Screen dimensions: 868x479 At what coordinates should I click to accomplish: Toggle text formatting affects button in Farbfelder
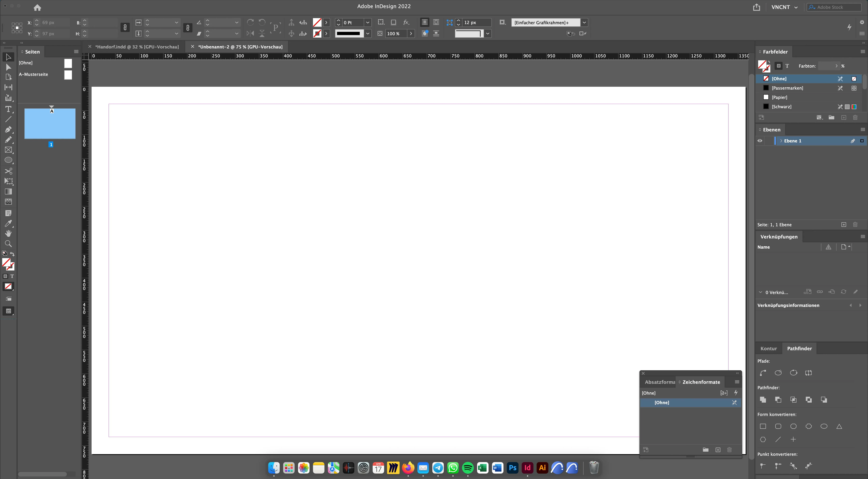(x=787, y=66)
